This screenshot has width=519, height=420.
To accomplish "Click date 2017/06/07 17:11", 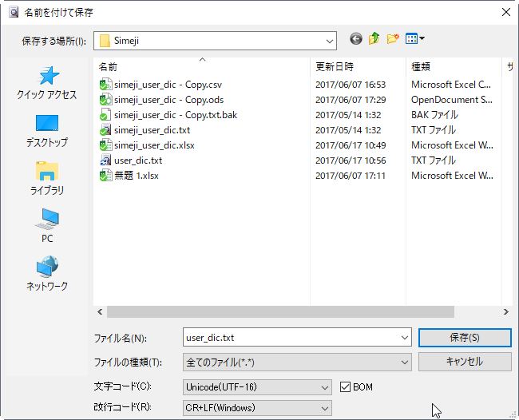I will click(351, 176).
